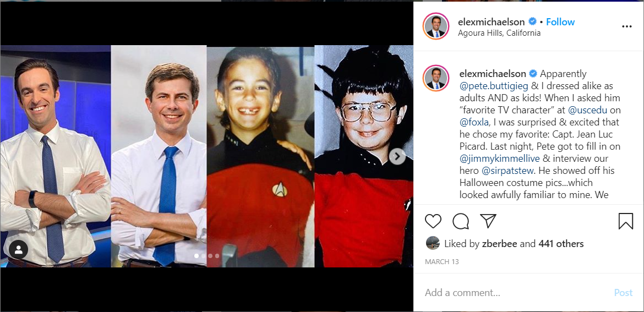The image size is (644, 312).
Task: Like the post with the heart icon
Action: [433, 221]
